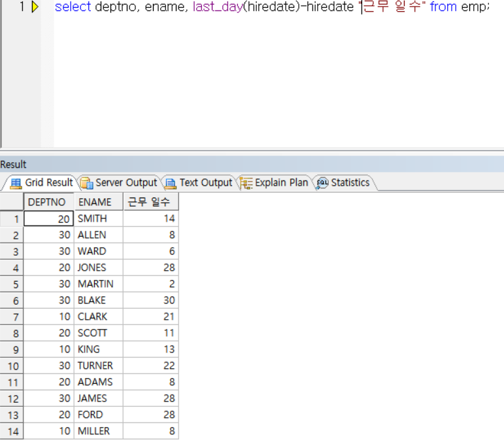504x444 pixels.
Task: Click SMITH's work days value 14
Action: 151,219
